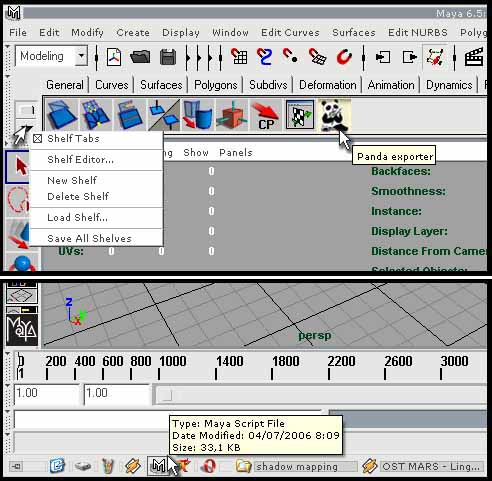Open the shadow mapping taskbar folder
The height and width of the screenshot is (481, 492).
pos(296,466)
